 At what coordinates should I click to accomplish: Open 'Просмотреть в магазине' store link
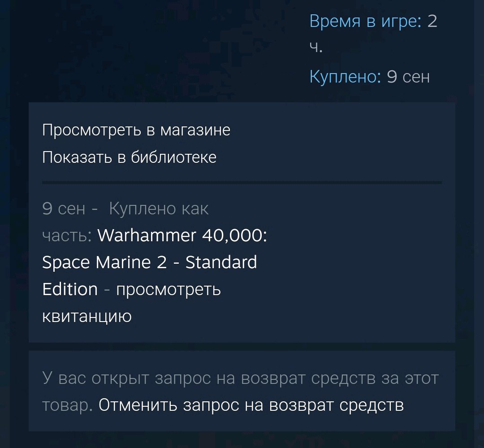pos(136,130)
